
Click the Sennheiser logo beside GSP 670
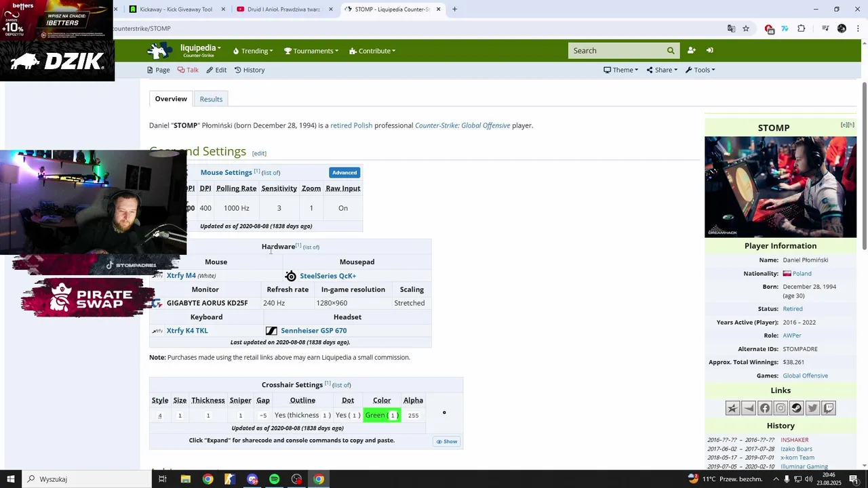(x=271, y=331)
